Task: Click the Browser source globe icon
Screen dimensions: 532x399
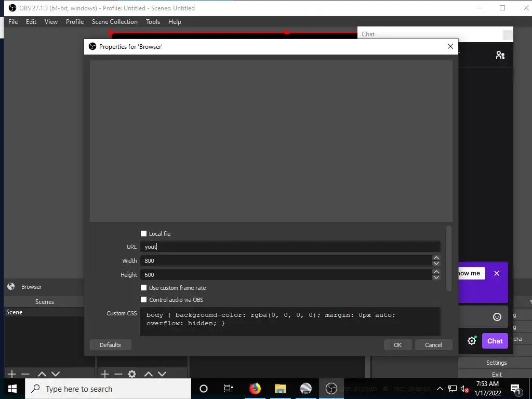Action: point(11,286)
